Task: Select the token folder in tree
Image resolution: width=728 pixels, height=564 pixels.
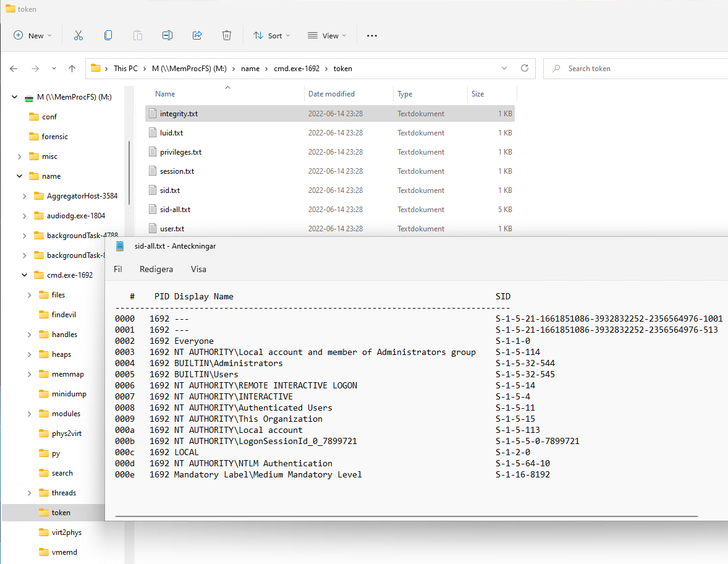Action: click(x=61, y=513)
